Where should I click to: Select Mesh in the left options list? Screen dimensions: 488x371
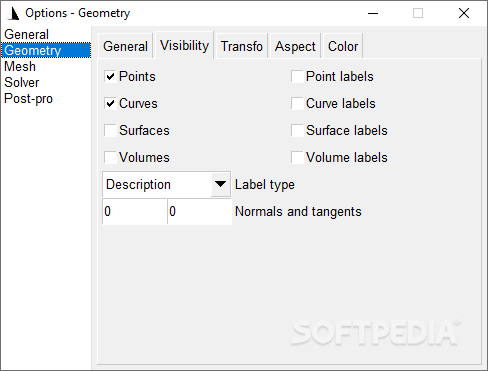[x=46, y=66]
